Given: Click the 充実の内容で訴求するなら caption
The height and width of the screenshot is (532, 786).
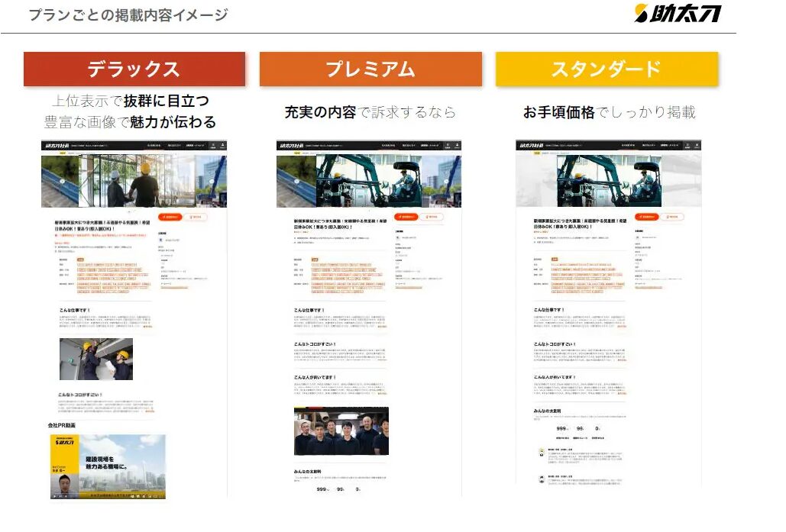Looking at the screenshot, I should (x=370, y=112).
